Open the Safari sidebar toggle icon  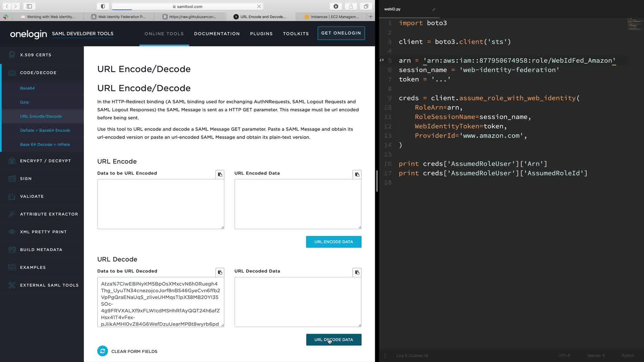coord(29,6)
